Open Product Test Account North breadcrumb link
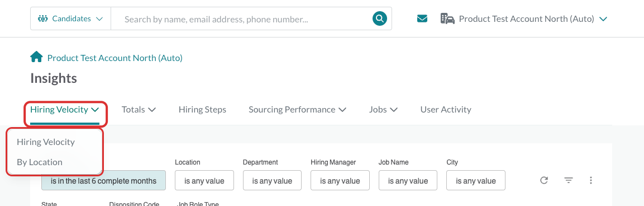This screenshot has width=644, height=206. 115,58
